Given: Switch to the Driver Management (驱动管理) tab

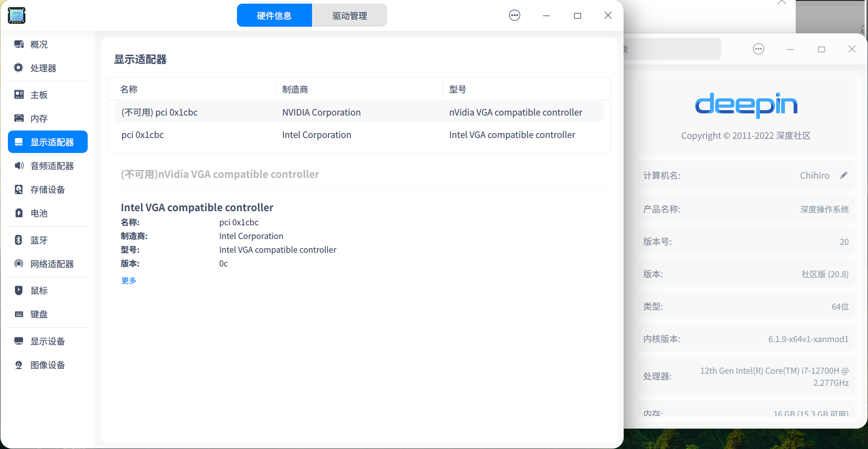Looking at the screenshot, I should pyautogui.click(x=349, y=16).
